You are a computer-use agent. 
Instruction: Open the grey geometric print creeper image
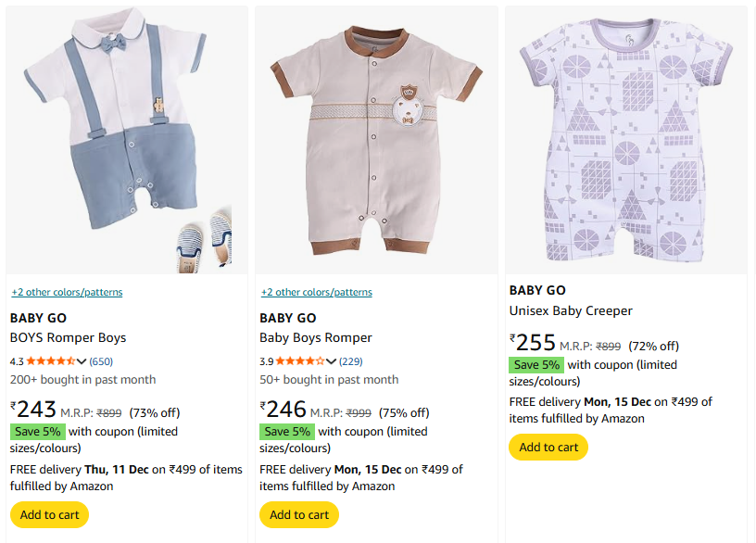pyautogui.click(x=626, y=141)
